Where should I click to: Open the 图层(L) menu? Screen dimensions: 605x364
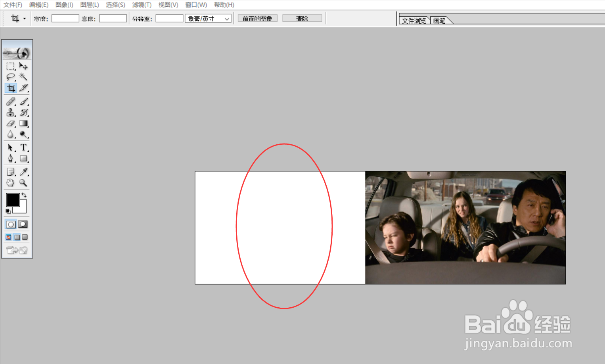[x=90, y=5]
